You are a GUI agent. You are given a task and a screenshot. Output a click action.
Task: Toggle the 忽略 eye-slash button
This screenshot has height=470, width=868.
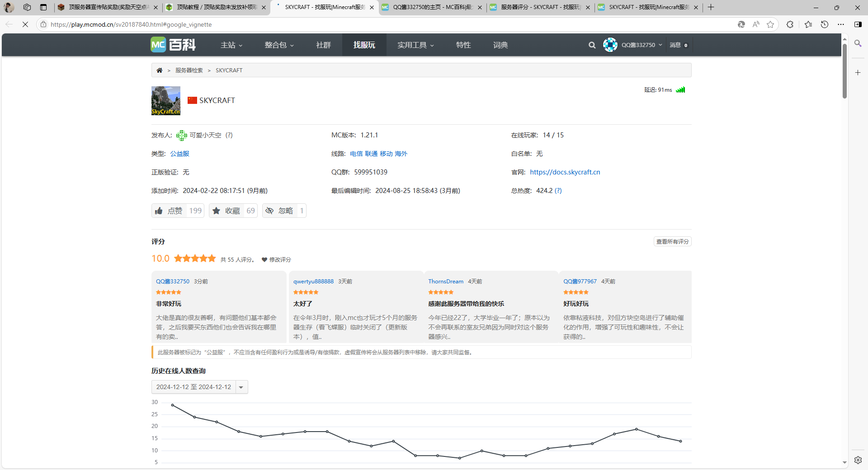(x=284, y=211)
